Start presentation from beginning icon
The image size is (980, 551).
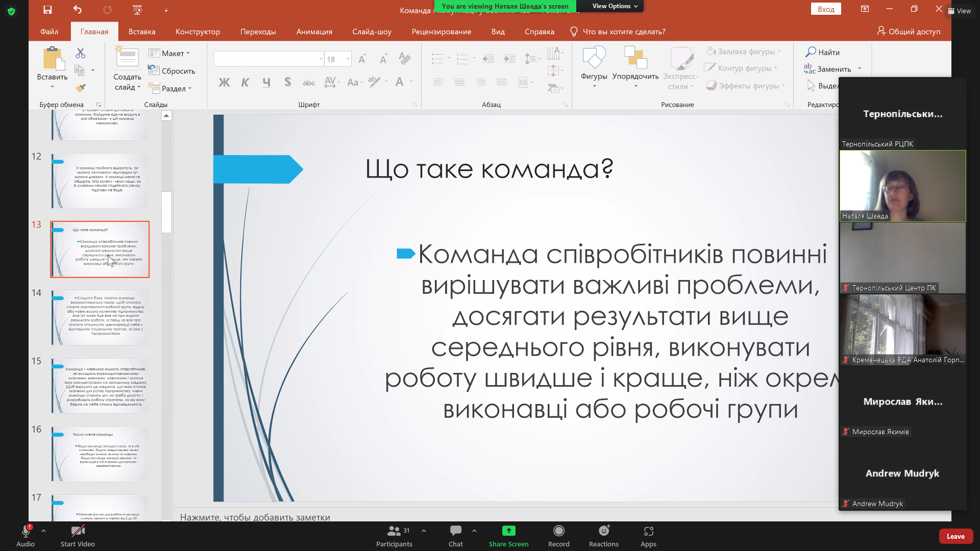tap(137, 10)
